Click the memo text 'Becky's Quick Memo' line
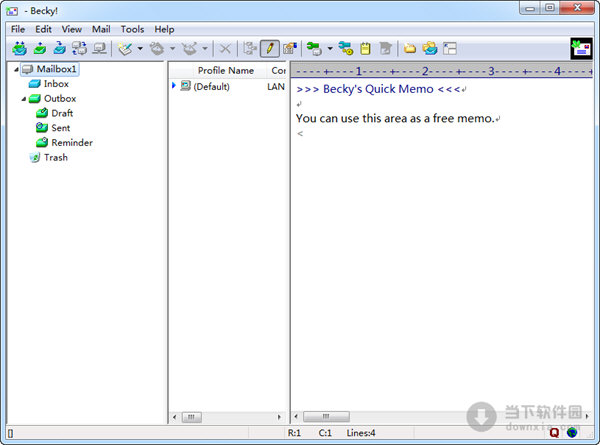This screenshot has width=600, height=445. click(x=381, y=89)
